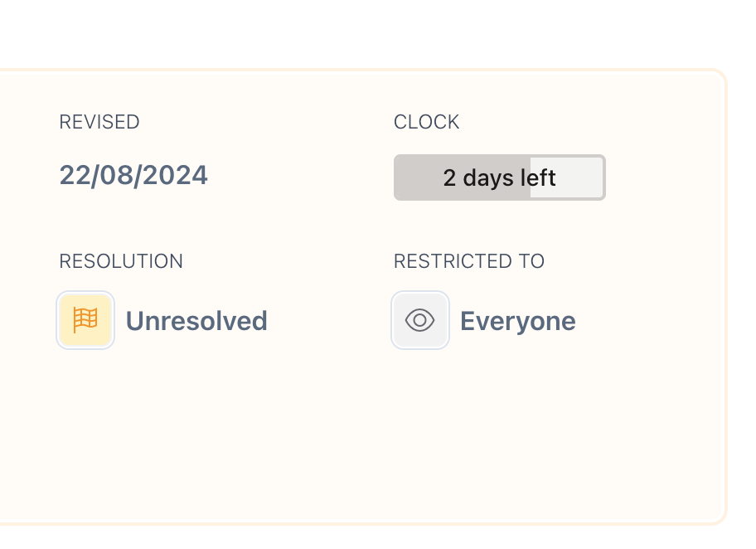Click the revised date 22/08/2024
Screen dimensions: 756x549
pyautogui.click(x=133, y=176)
